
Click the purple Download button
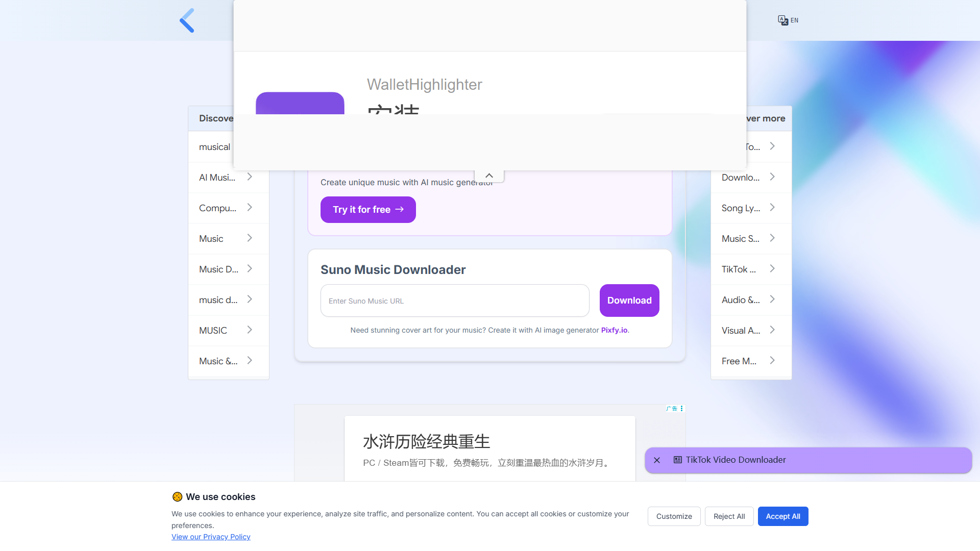point(629,300)
